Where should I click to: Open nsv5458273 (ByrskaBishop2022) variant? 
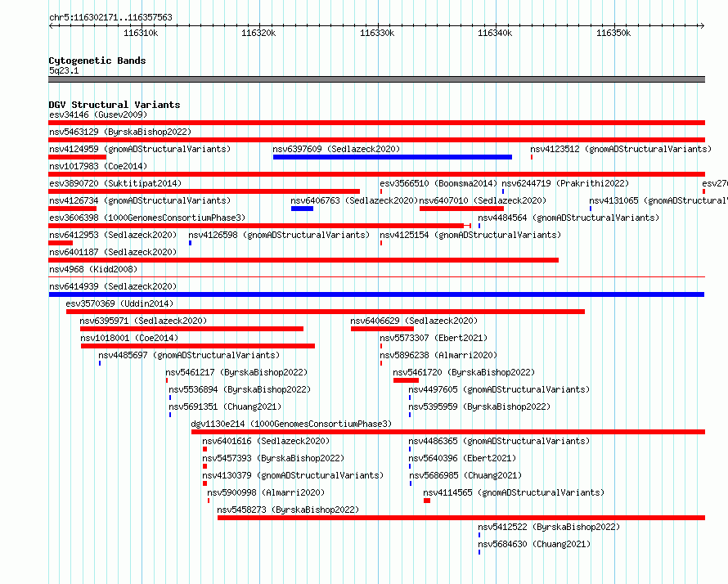[288, 510]
